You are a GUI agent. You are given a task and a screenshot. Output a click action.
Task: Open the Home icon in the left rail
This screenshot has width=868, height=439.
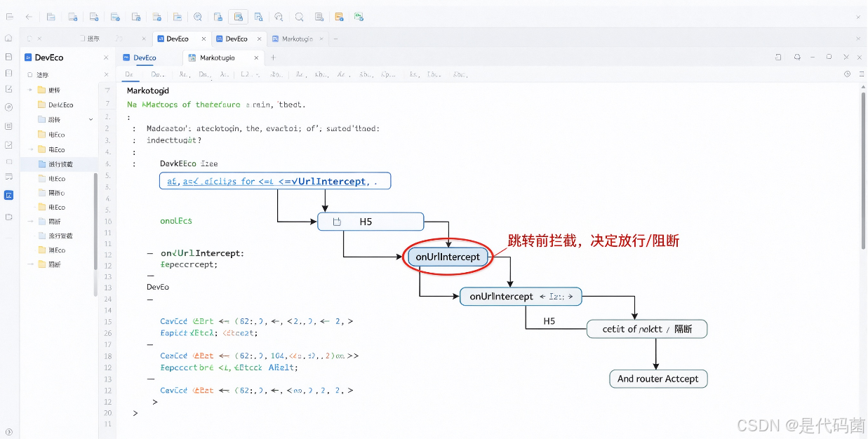tap(8, 39)
